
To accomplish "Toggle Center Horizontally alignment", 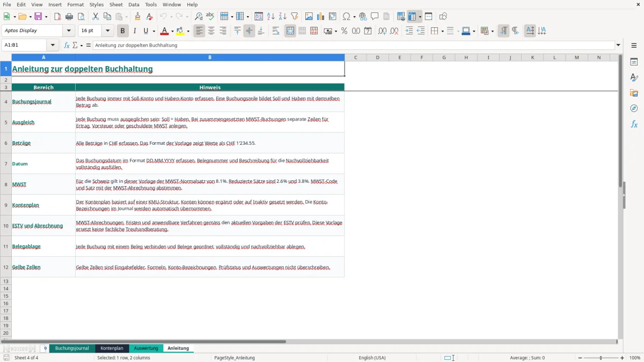I will (x=211, y=31).
